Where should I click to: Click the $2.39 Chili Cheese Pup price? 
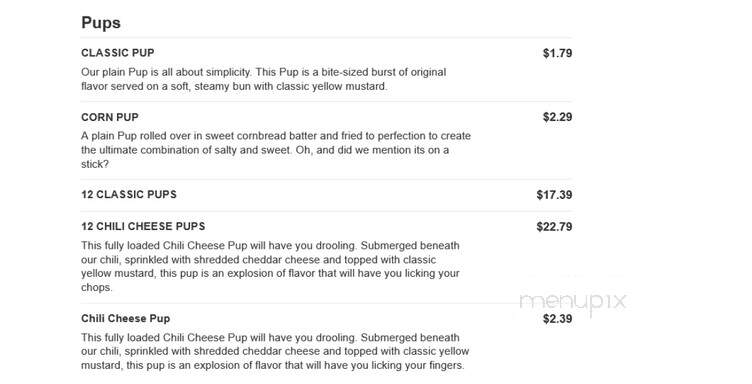tap(557, 318)
